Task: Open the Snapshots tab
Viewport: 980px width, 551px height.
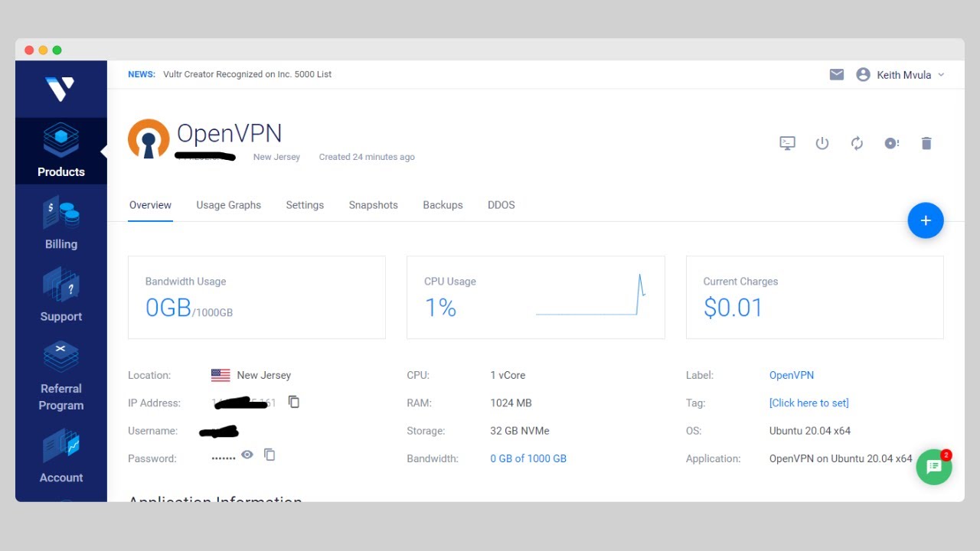Action: pyautogui.click(x=374, y=205)
